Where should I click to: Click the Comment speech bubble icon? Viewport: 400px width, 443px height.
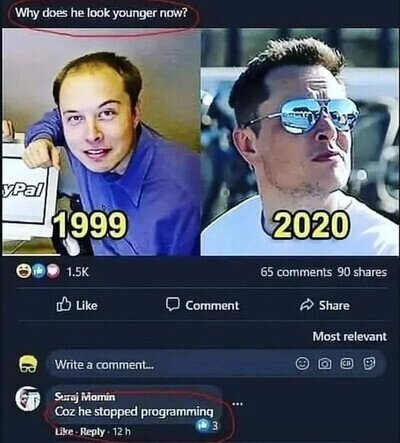[173, 304]
